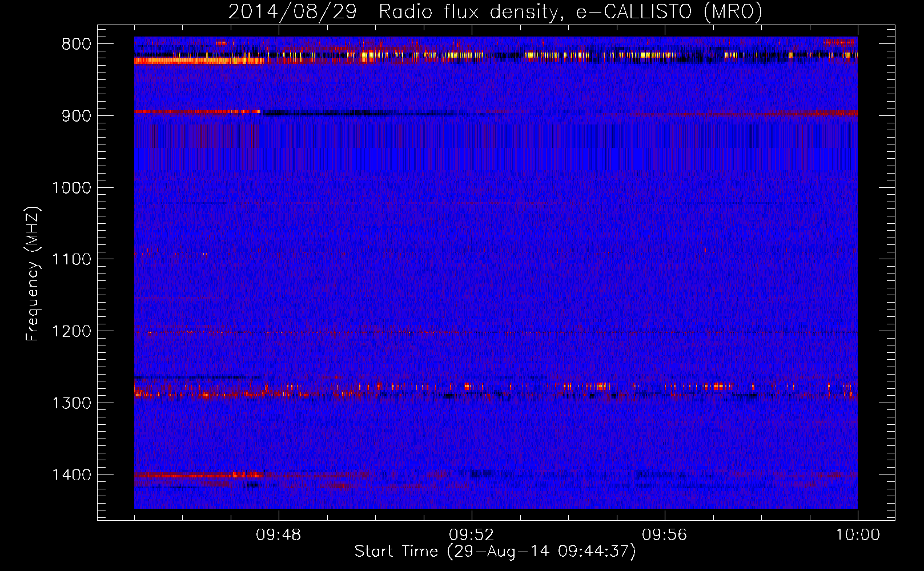Click the 1000 frequency tick label

pyautogui.click(x=71, y=188)
